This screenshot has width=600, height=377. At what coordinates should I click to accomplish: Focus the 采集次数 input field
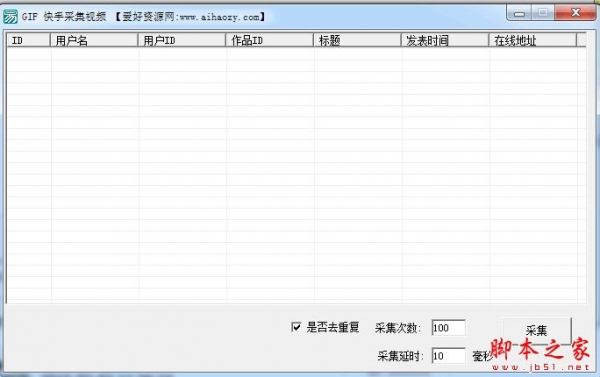[448, 328]
